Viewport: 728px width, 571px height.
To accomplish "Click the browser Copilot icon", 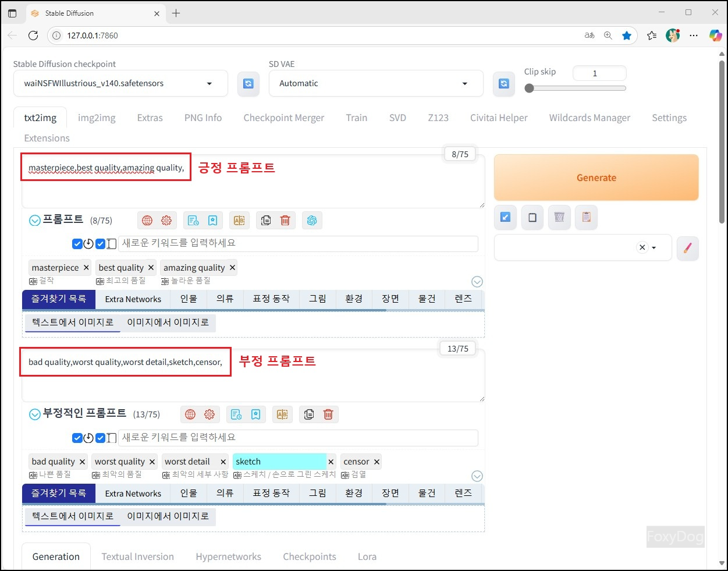I will (715, 36).
